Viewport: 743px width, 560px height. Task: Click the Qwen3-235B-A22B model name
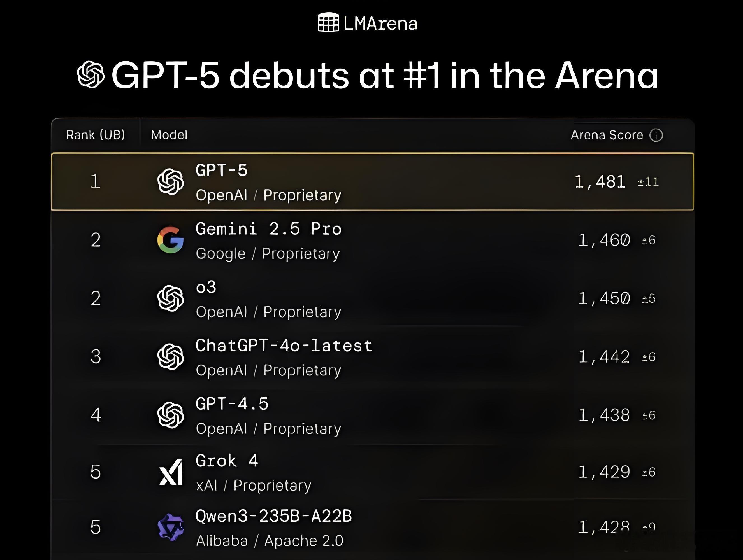click(273, 516)
